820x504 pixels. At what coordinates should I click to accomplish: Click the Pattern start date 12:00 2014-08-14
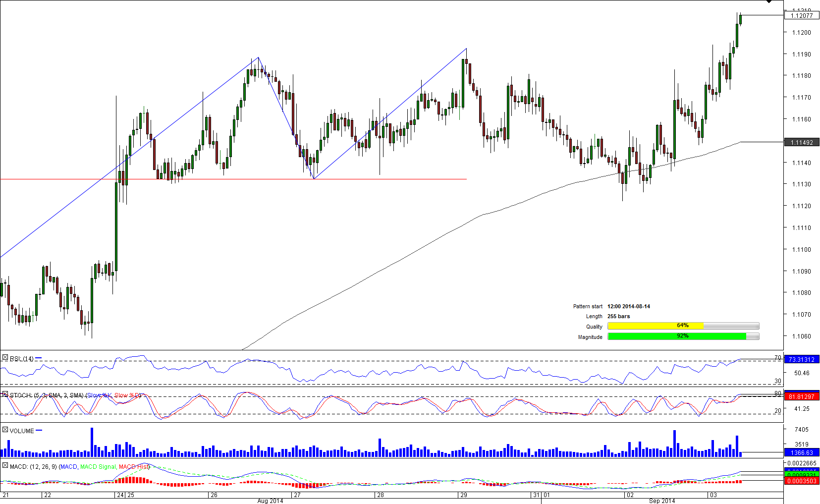[629, 306]
